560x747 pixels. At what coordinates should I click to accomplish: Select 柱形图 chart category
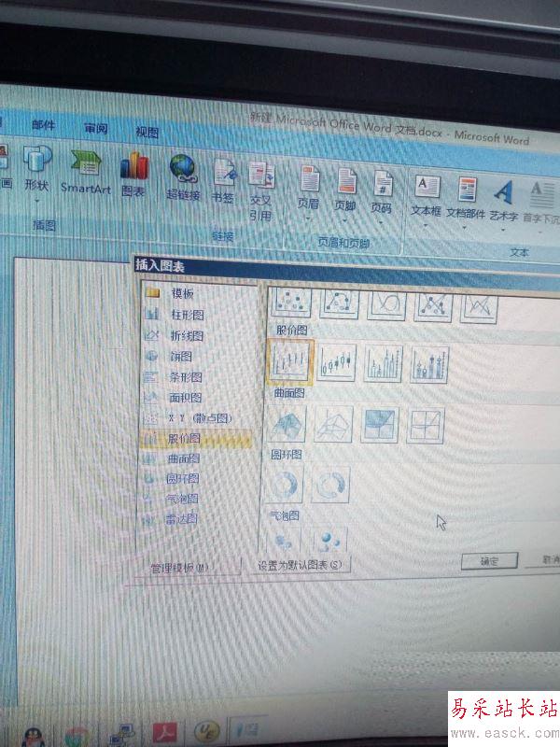coord(199,314)
